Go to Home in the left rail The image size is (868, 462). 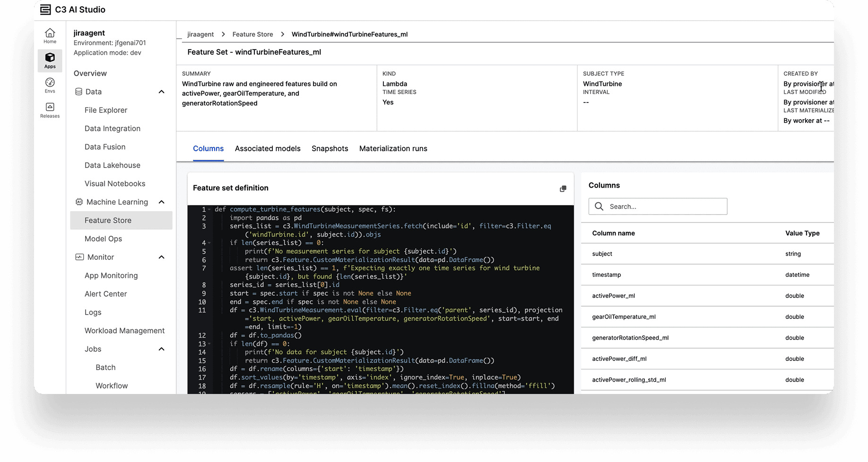pyautogui.click(x=50, y=36)
